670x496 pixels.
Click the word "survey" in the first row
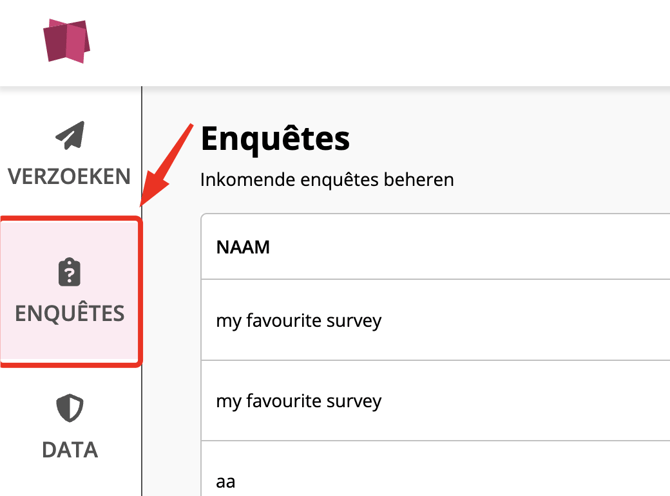click(x=355, y=321)
